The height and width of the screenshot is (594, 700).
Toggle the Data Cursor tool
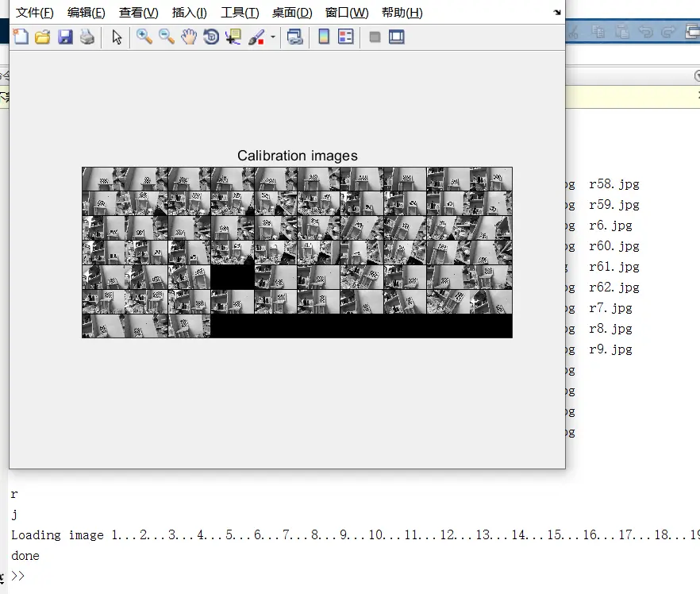point(233,37)
